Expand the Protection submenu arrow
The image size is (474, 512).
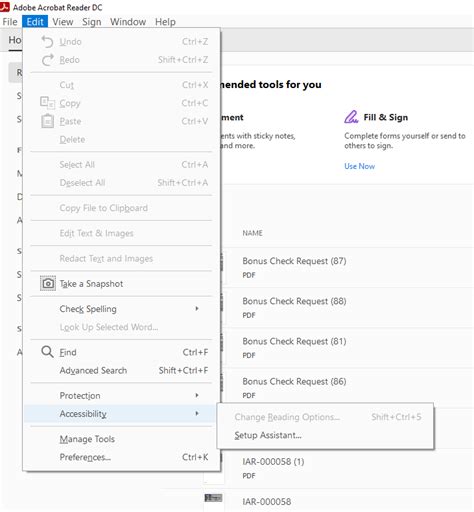pos(197,395)
